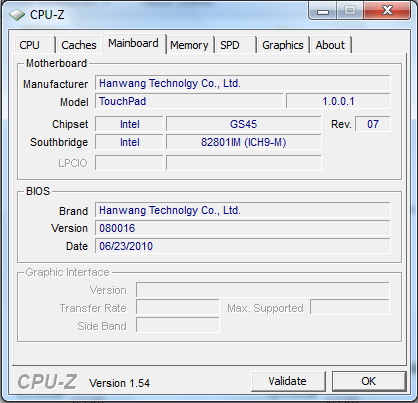The image size is (418, 403).
Task: Close the CPU-Z window
Action: 387,10
